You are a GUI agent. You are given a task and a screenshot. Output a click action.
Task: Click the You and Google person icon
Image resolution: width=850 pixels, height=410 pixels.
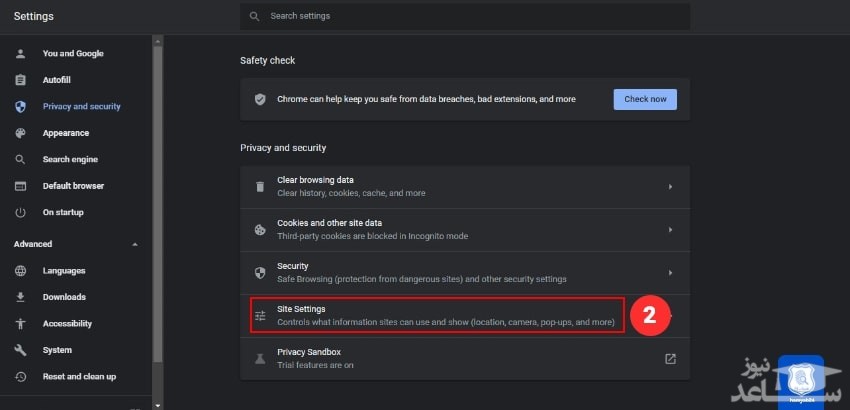point(20,53)
